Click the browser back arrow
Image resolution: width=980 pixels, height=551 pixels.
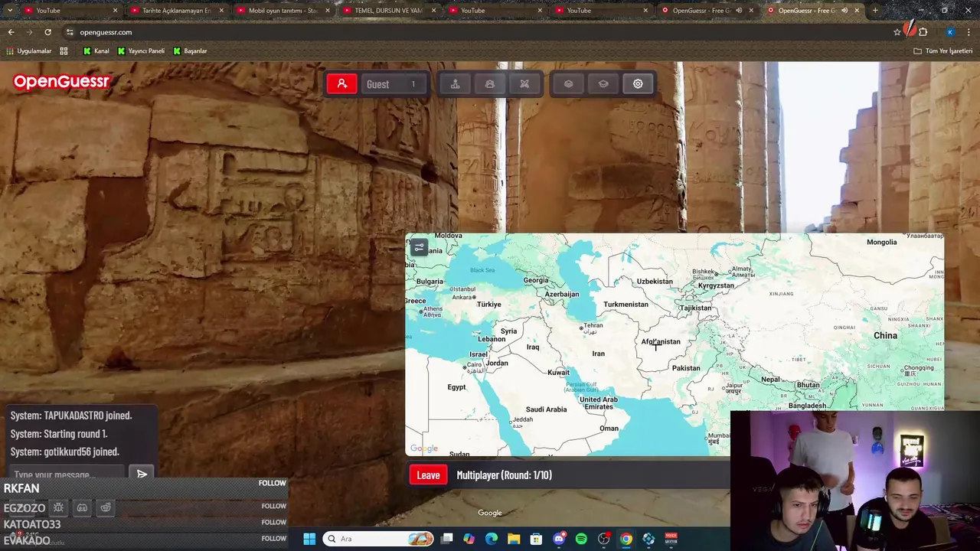click(11, 32)
